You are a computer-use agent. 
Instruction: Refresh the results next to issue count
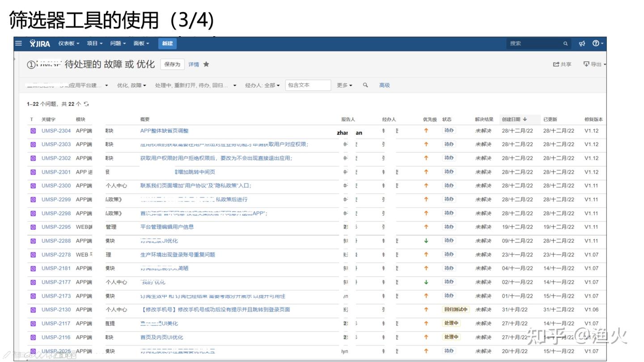(86, 104)
